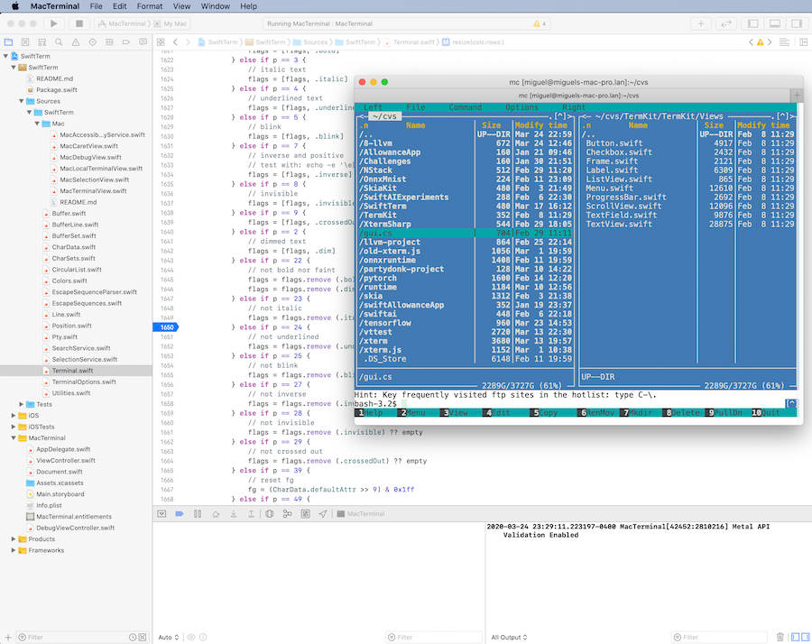Click the Simulate Location arrow icon

[323, 514]
